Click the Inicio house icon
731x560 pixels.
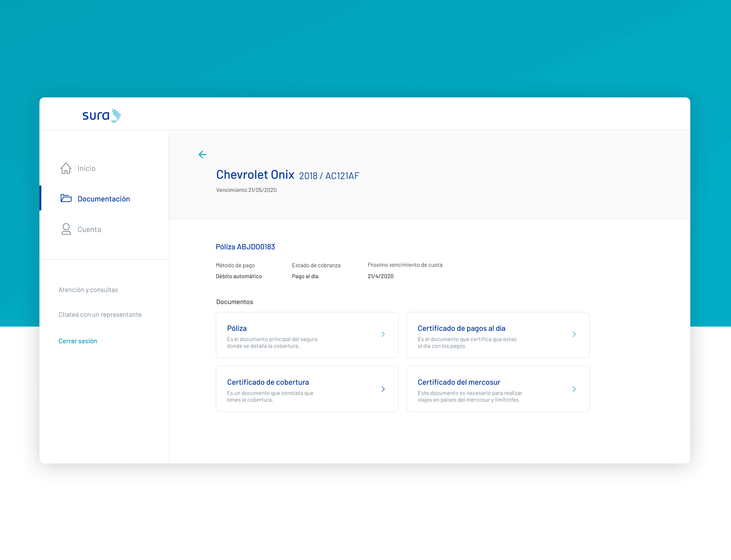pos(66,168)
